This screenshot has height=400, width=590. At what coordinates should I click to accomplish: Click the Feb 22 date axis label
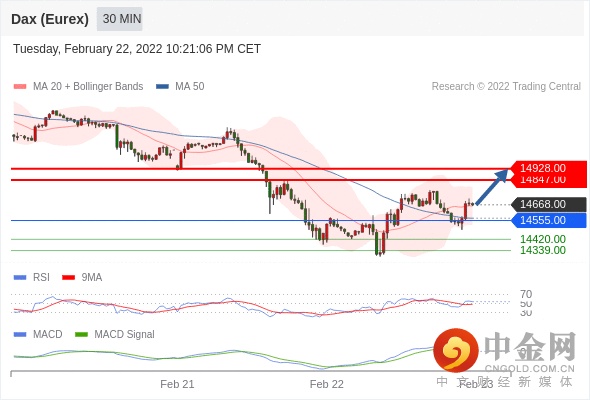(x=327, y=384)
